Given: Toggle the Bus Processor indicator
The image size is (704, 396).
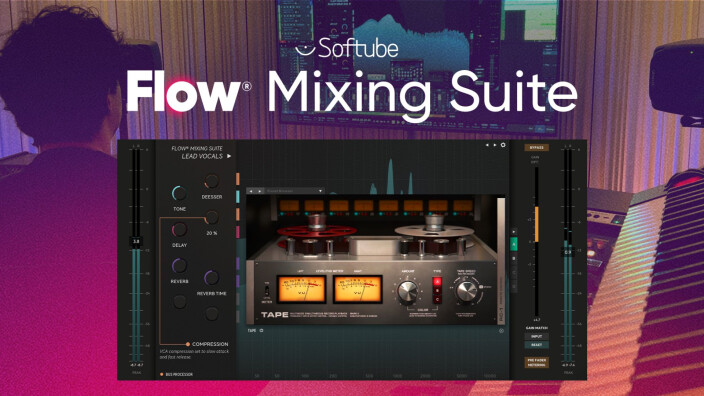Looking at the screenshot, I should coord(162,374).
